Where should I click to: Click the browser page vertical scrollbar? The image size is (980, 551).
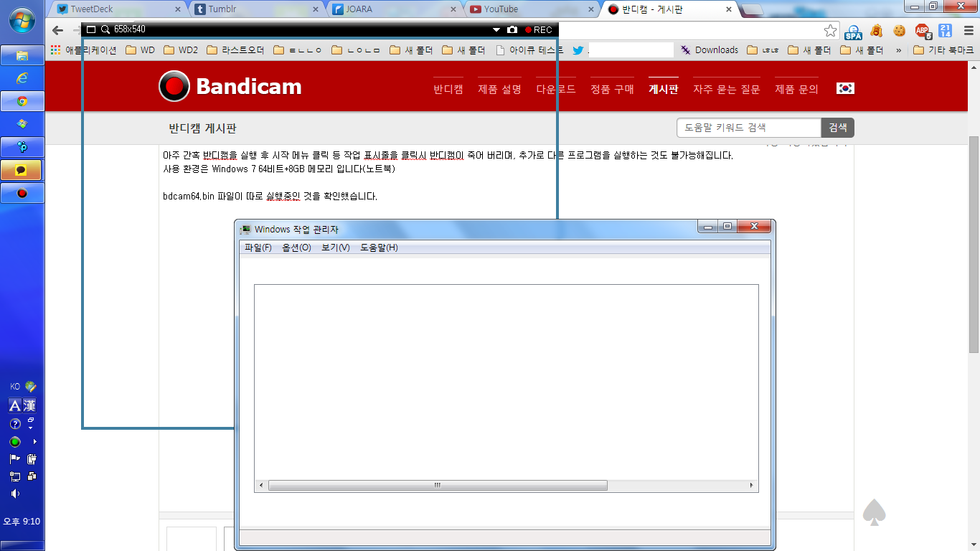point(974,244)
